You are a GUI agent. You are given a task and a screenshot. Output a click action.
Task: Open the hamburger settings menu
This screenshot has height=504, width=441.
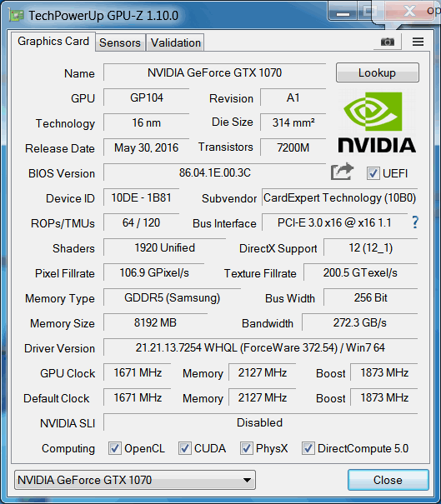click(418, 42)
